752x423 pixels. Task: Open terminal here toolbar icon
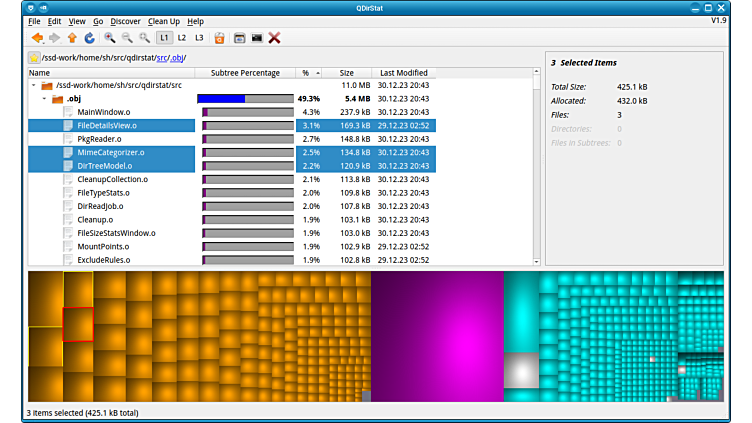click(257, 38)
